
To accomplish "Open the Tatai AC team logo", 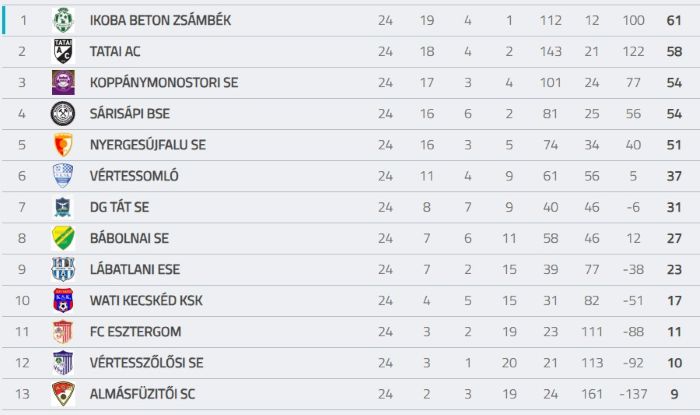I will 63,51.
